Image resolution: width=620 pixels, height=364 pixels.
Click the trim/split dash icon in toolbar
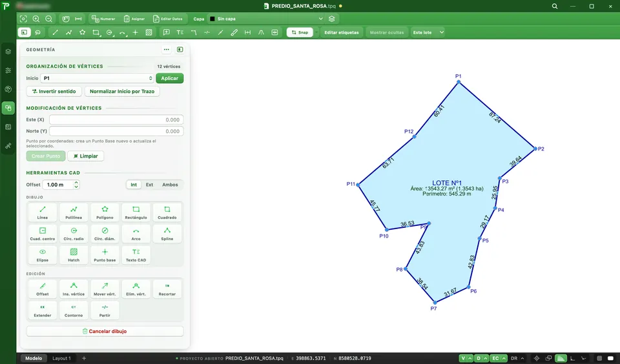(x=207, y=32)
